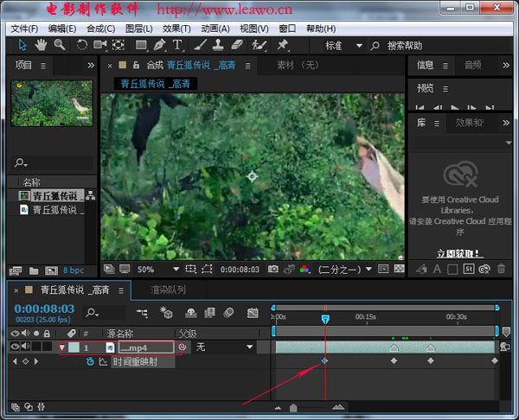Click the 8 bpc color depth button
Image resolution: width=519 pixels, height=420 pixels.
(74, 270)
